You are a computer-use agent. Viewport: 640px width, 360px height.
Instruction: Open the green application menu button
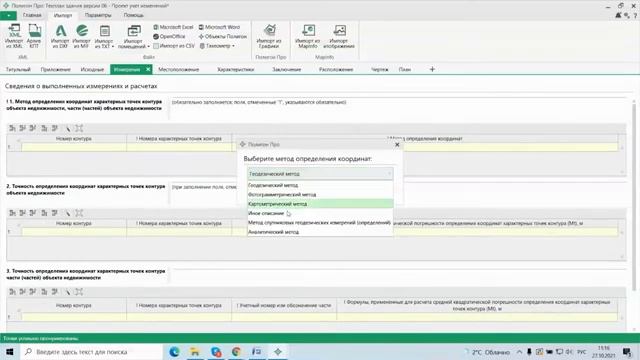[x=8, y=16]
